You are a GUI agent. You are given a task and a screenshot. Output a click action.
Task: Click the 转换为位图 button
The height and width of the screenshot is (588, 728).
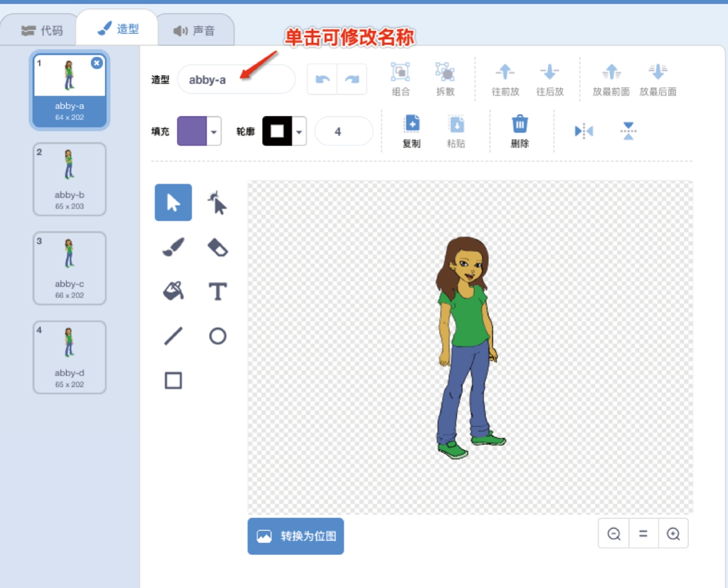coord(296,536)
